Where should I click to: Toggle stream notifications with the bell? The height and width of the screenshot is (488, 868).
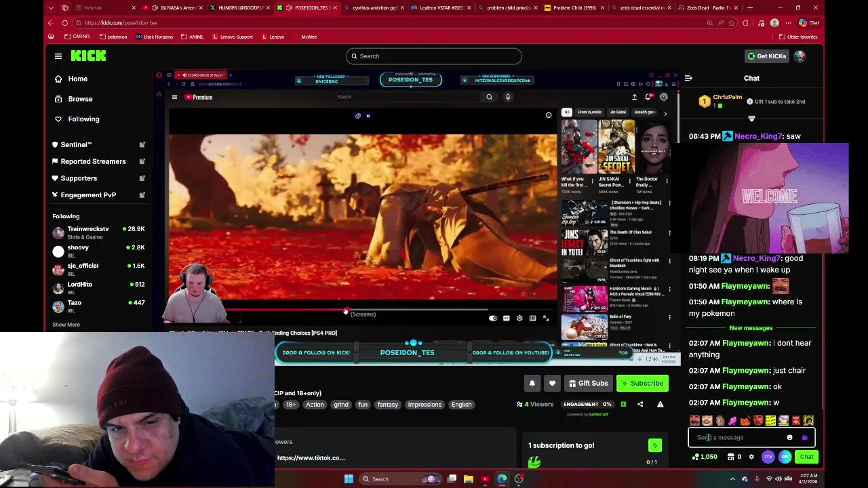(x=532, y=383)
